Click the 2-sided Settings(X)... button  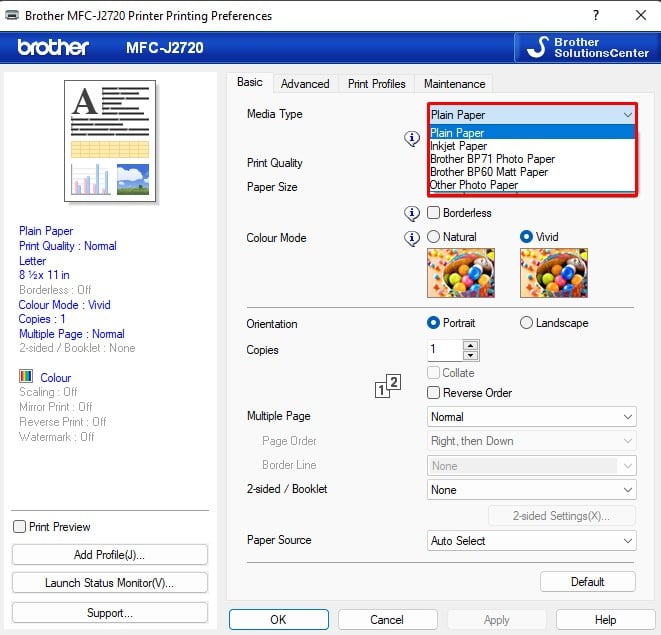tap(562, 516)
